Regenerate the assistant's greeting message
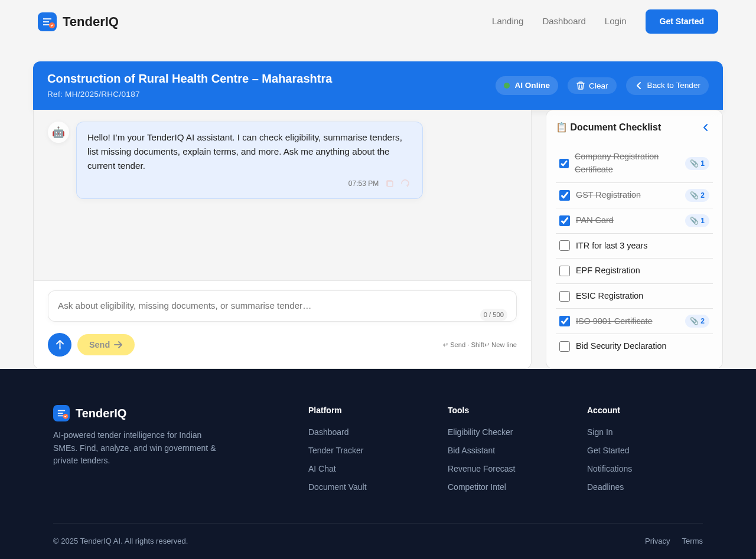This screenshot has width=756, height=559. (405, 184)
